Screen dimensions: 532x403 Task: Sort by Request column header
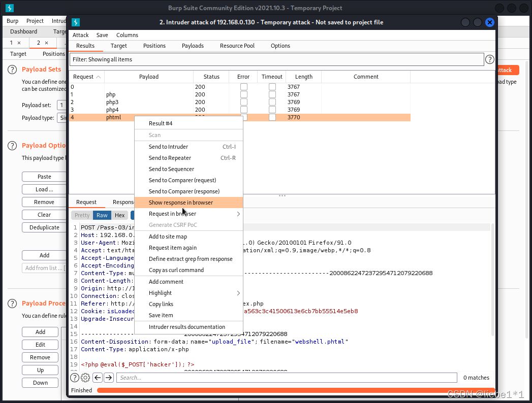pos(86,77)
